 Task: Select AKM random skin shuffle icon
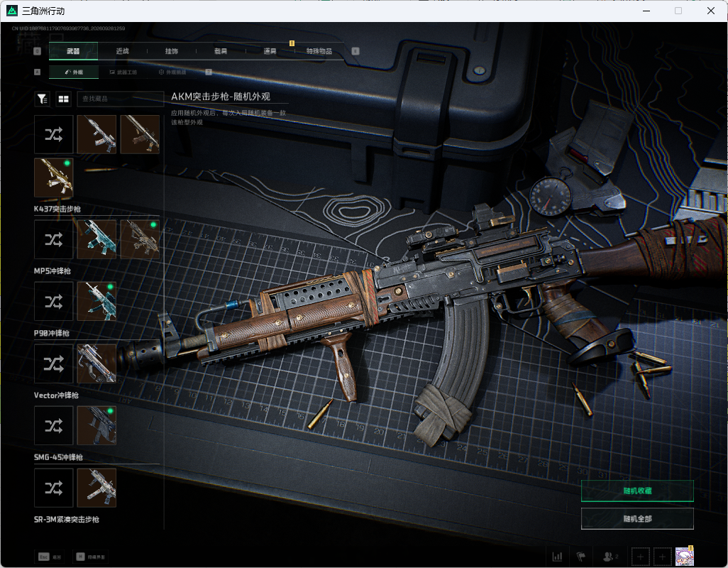(x=54, y=135)
